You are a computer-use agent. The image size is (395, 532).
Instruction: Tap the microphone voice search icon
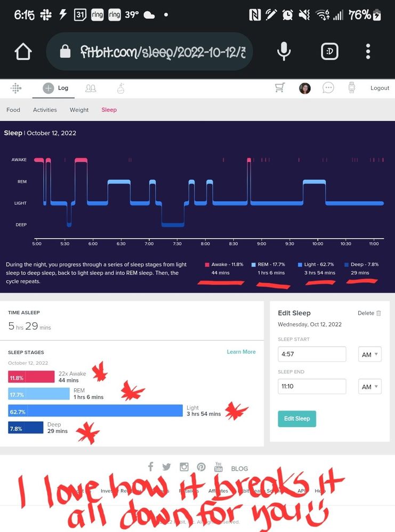(284, 52)
